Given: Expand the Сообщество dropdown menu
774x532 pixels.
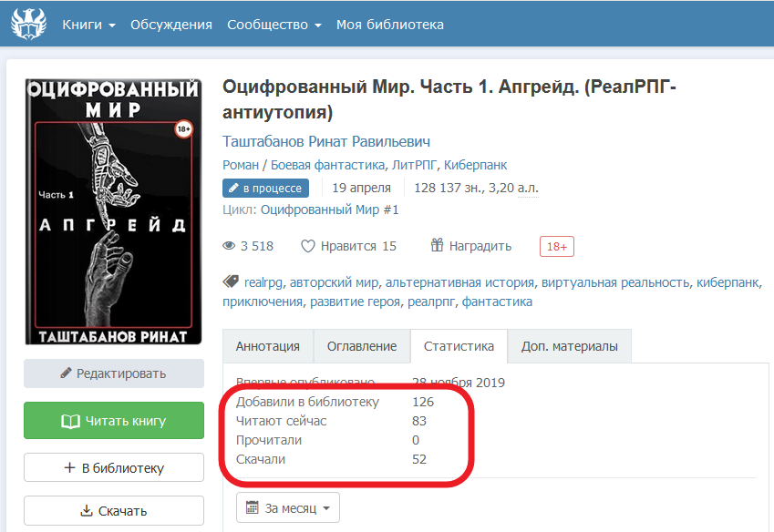Looking at the screenshot, I should 274,25.
